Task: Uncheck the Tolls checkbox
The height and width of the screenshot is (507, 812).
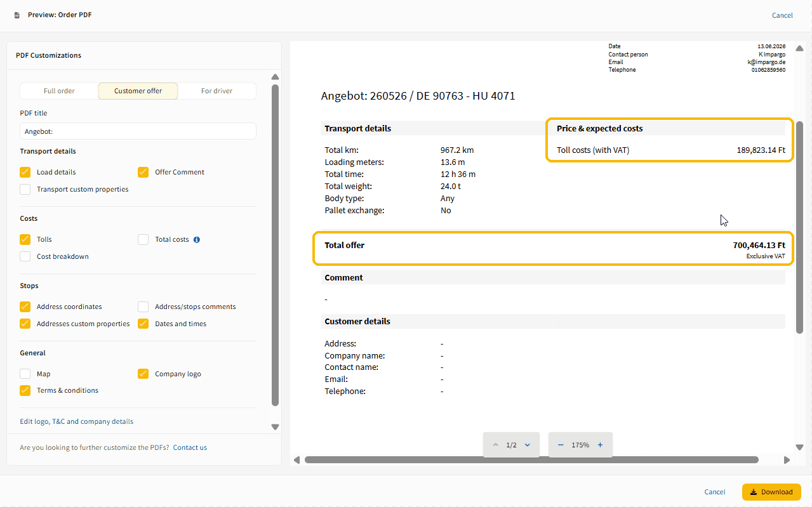Action: [25, 239]
